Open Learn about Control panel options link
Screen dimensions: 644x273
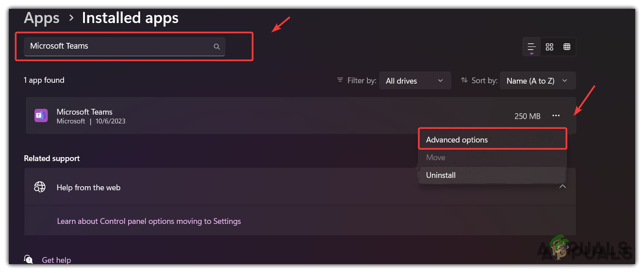(x=149, y=221)
